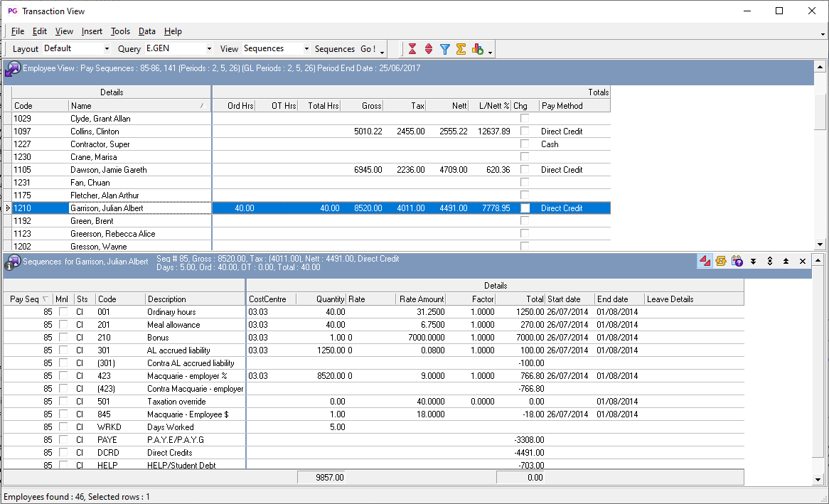Click the Code column header in employee grid
This screenshot has width=829, height=504.
pos(41,106)
